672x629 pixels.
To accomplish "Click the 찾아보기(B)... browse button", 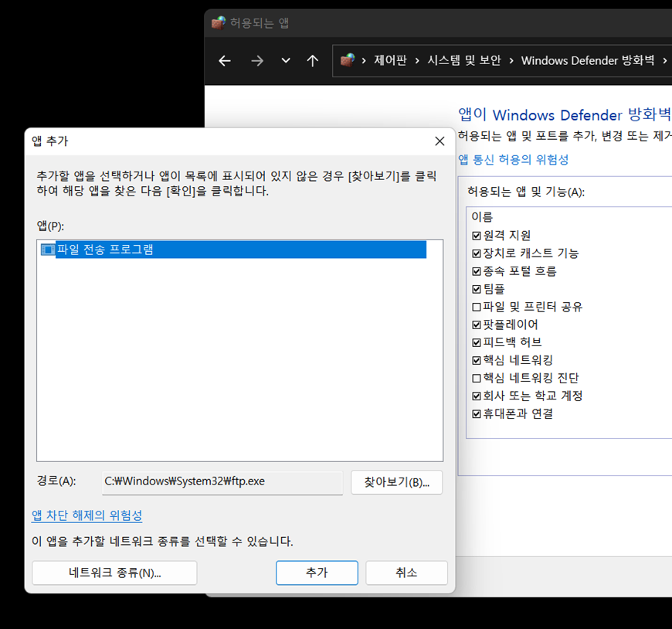I will pos(396,482).
